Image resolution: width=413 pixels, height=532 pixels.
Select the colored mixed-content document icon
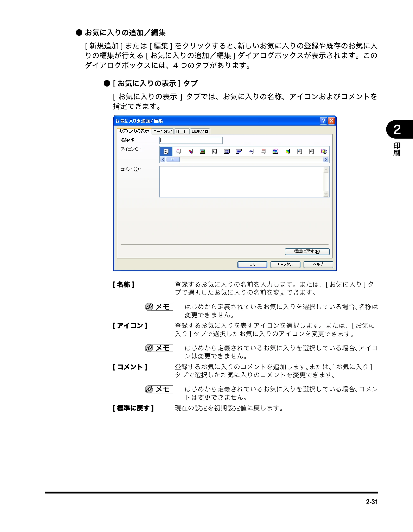pyautogui.click(x=300, y=152)
